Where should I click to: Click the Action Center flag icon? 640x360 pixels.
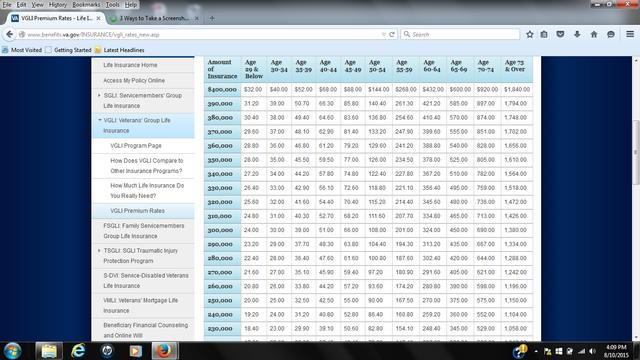548,351
